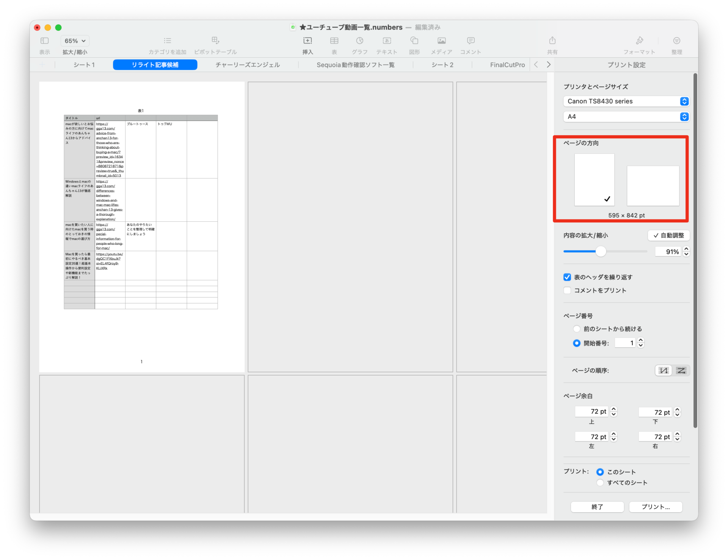The height and width of the screenshot is (560, 728).
Task: Open the A4 paper size dropdown
Action: [x=626, y=117]
